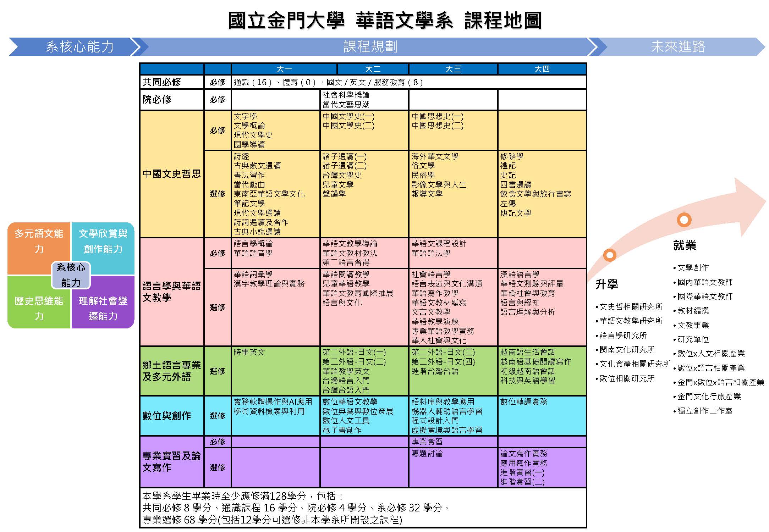Click the course 進階實習(二)
This screenshot has width=769, height=532.
tap(522, 482)
